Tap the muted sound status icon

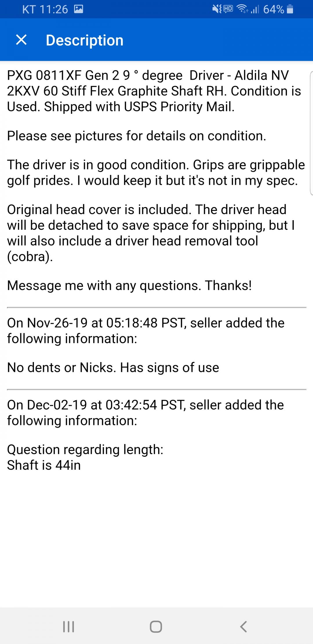tap(217, 9)
